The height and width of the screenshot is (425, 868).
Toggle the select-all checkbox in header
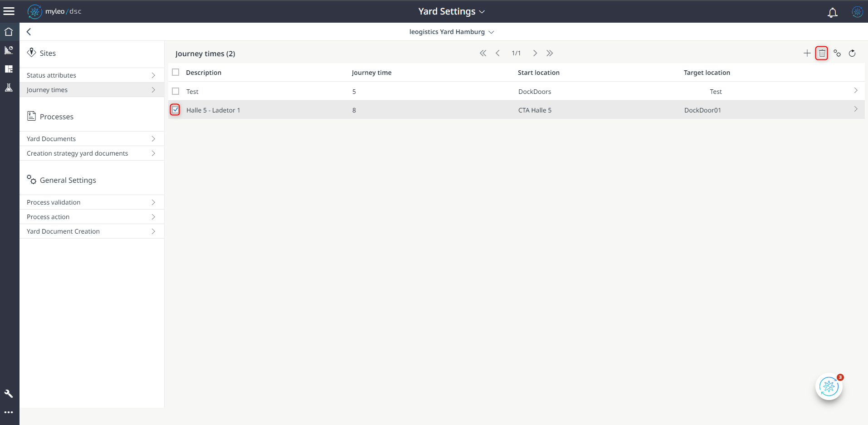(x=176, y=72)
